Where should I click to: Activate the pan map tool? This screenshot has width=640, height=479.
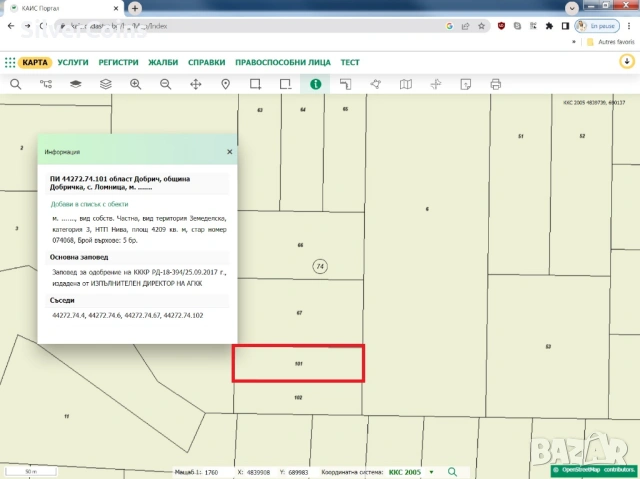[x=196, y=84]
